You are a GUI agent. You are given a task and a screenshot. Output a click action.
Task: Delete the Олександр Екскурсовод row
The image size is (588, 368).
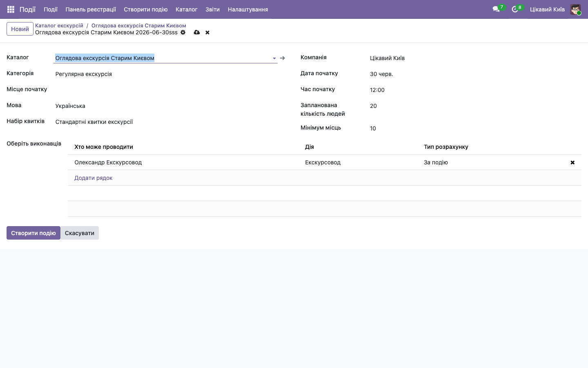point(572,162)
